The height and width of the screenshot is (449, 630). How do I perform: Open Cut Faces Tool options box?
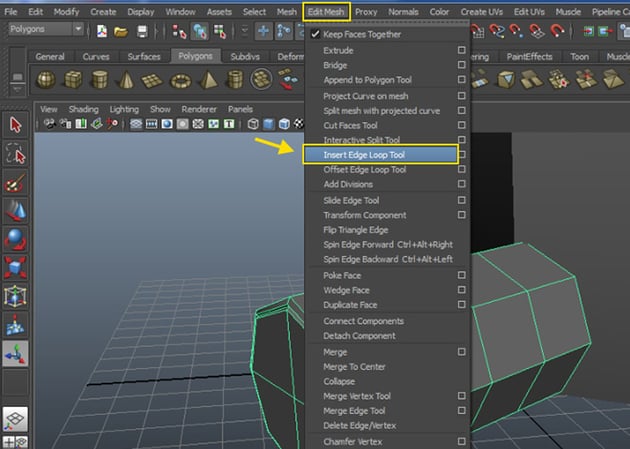pyautogui.click(x=462, y=125)
